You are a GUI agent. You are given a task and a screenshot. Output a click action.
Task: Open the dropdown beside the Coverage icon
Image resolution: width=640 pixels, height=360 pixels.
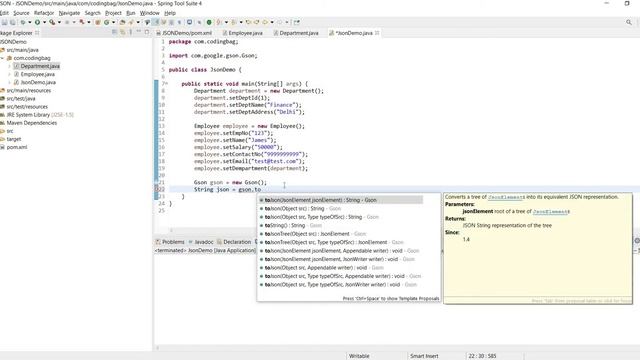(x=59, y=22)
